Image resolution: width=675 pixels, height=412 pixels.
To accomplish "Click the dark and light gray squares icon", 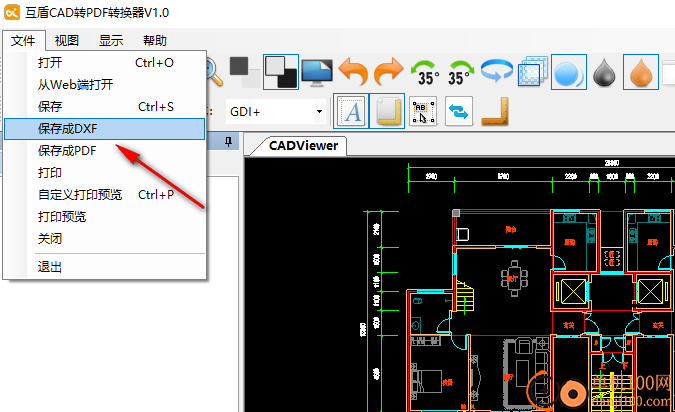I will tap(244, 72).
